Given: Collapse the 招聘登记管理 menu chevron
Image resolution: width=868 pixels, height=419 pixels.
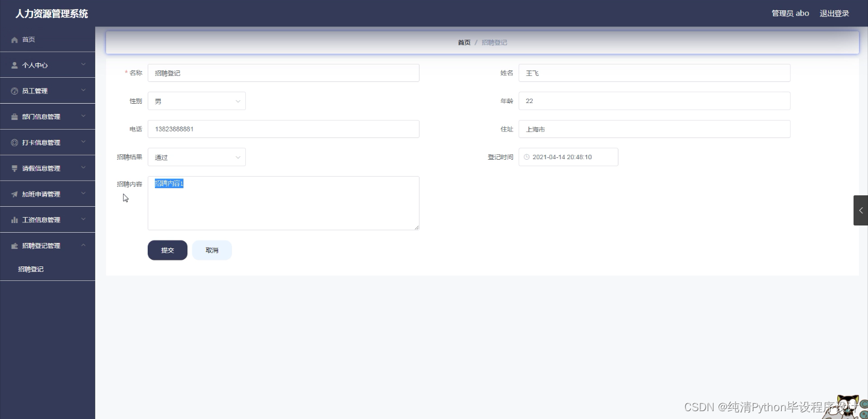Looking at the screenshot, I should click(x=83, y=245).
